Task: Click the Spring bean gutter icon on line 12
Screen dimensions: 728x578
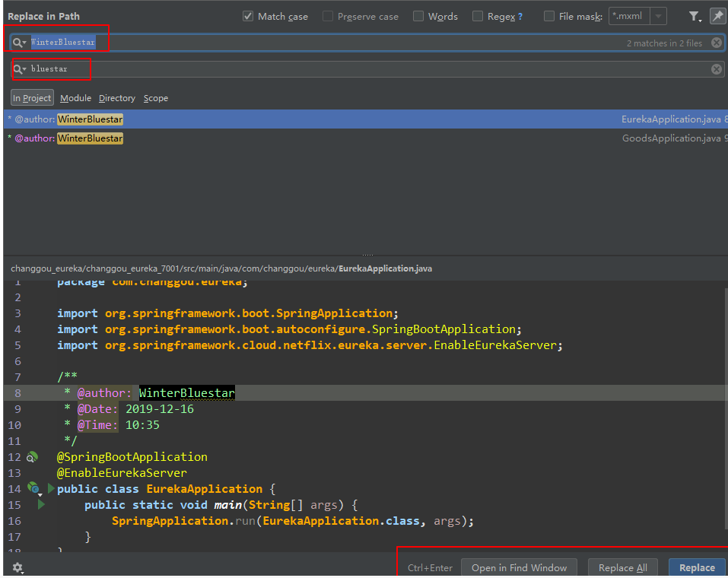Action: pos(32,457)
